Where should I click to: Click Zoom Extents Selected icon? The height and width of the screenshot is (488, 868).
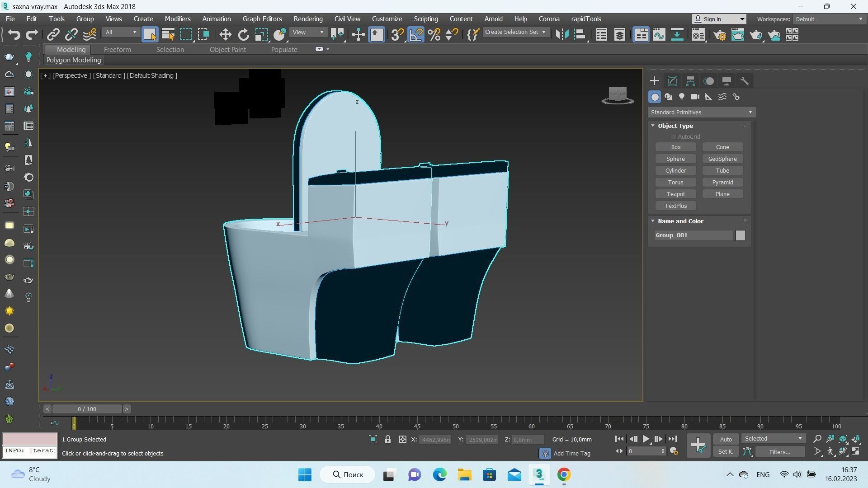(843, 439)
